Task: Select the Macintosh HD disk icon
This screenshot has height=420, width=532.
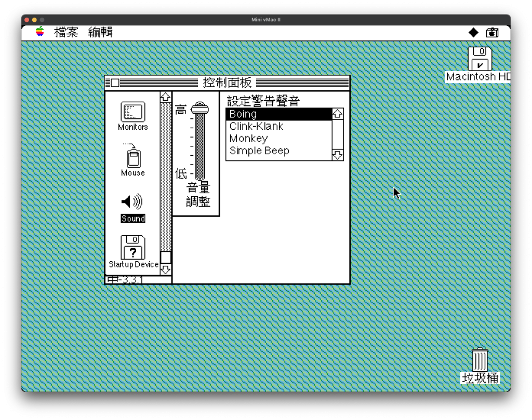Action: pyautogui.click(x=480, y=59)
